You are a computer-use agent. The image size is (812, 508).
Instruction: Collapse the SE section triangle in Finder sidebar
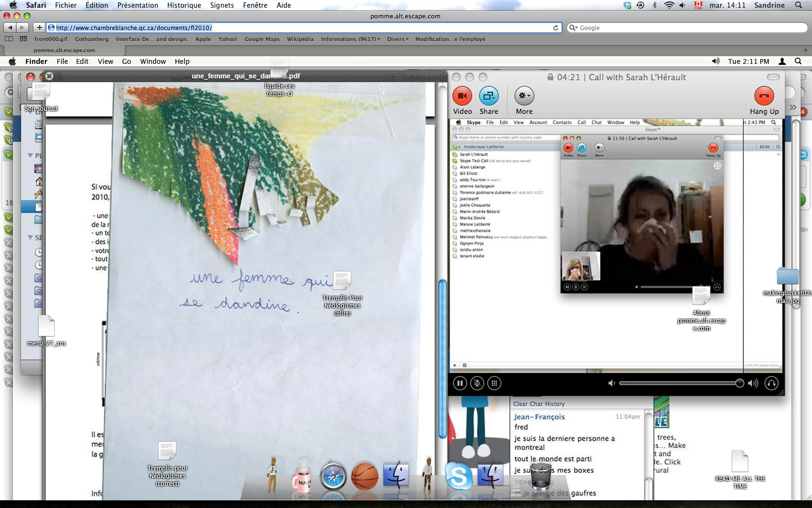(30, 238)
